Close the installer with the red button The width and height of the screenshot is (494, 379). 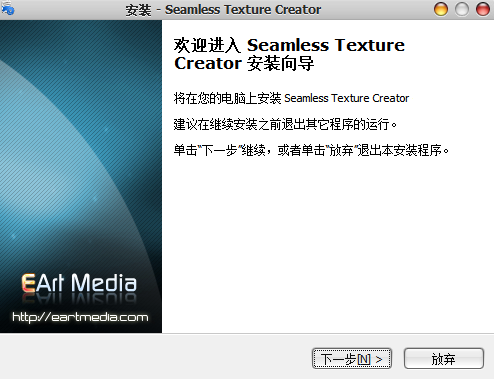pyautogui.click(x=482, y=9)
